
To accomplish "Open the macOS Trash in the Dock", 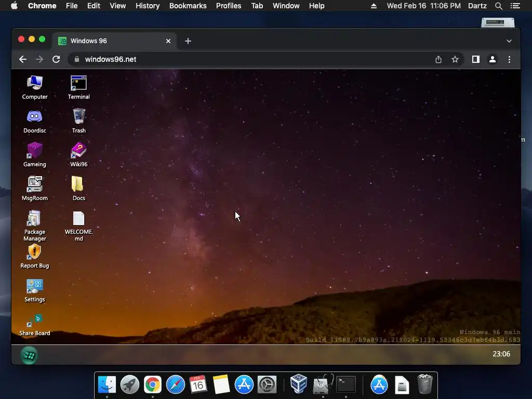I will click(x=424, y=384).
